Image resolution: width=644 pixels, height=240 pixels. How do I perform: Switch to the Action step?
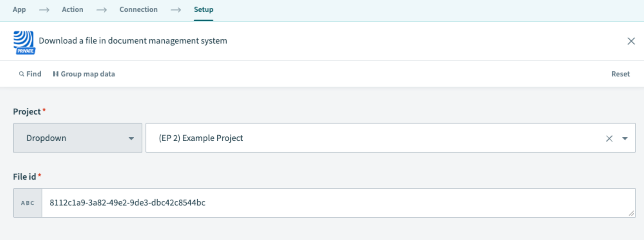point(73,10)
